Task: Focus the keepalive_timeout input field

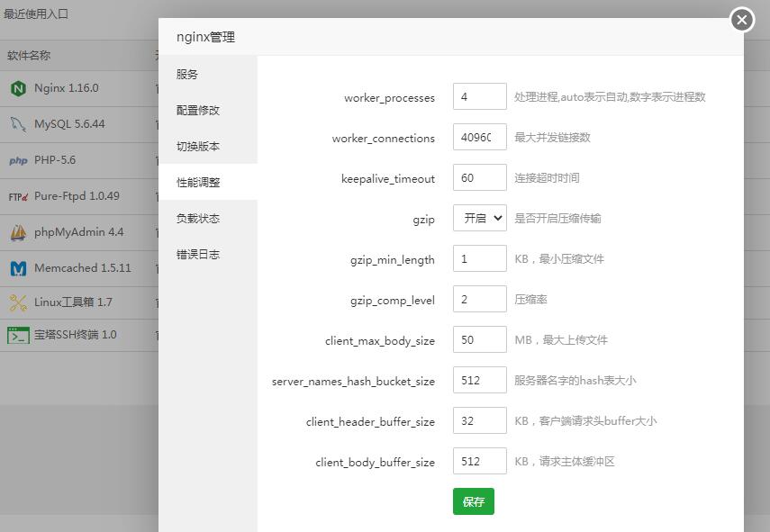Action: pyautogui.click(x=480, y=177)
